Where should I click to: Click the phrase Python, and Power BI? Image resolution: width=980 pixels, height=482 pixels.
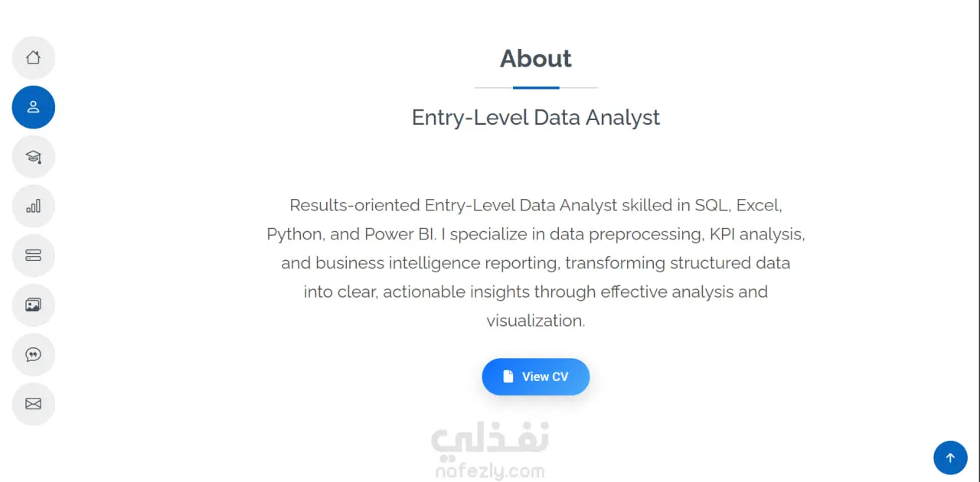(x=351, y=234)
